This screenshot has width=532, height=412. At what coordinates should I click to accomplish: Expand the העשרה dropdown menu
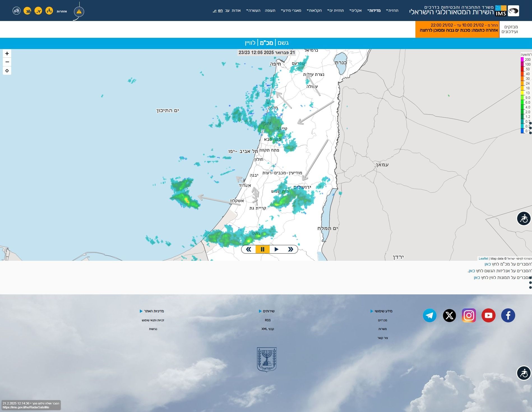(x=253, y=10)
